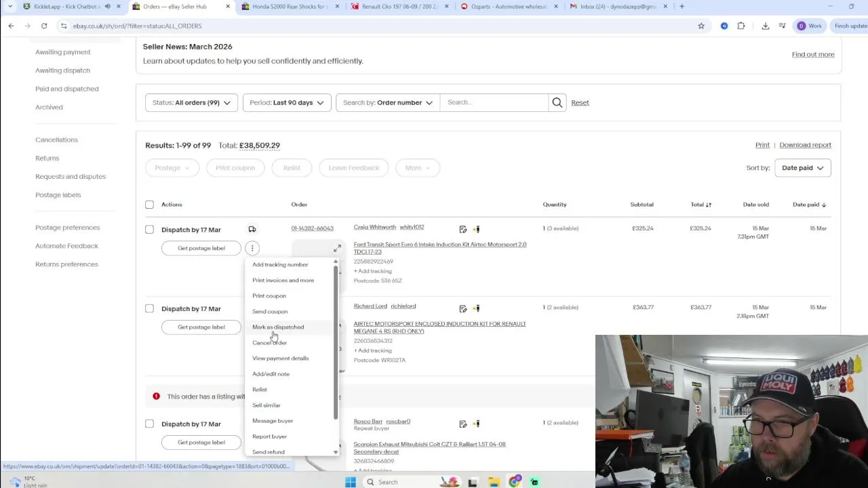Open the browser extensions puzzle icon
The image size is (868, 488).
point(741,26)
